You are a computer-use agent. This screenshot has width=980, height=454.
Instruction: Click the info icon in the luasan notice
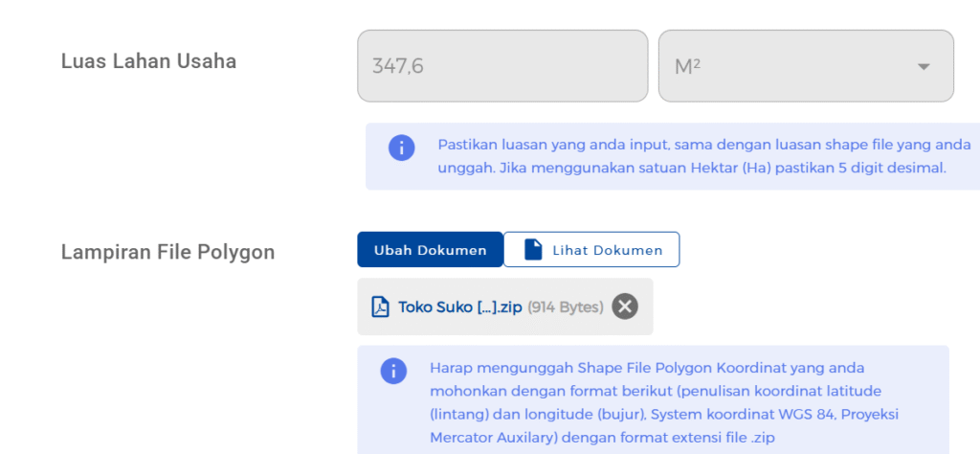[x=401, y=148]
